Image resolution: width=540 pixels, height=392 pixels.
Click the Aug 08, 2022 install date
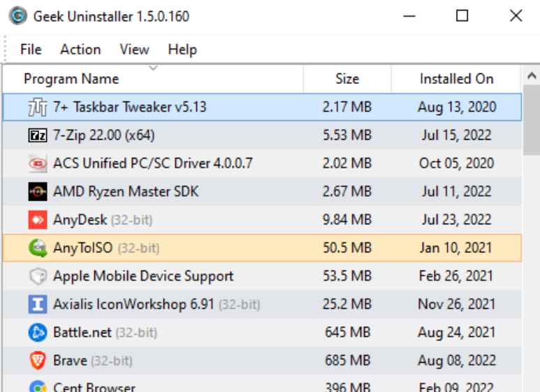pyautogui.click(x=457, y=361)
